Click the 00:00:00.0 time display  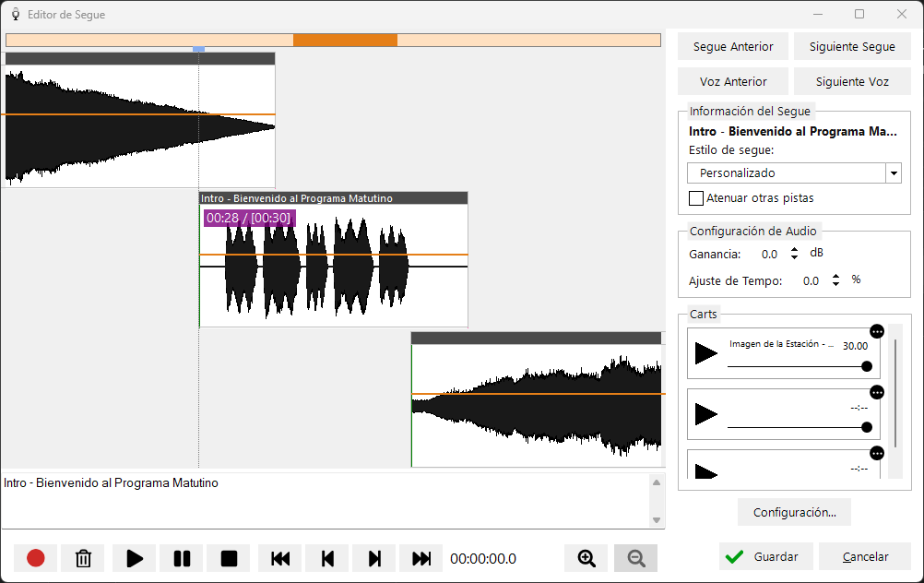coord(483,559)
